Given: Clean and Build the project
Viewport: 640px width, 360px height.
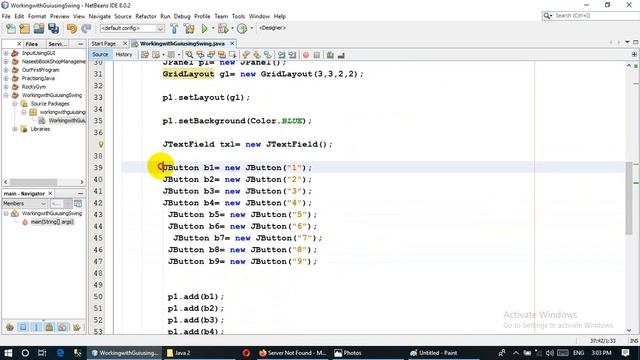Looking at the screenshot, I should click(189, 28).
